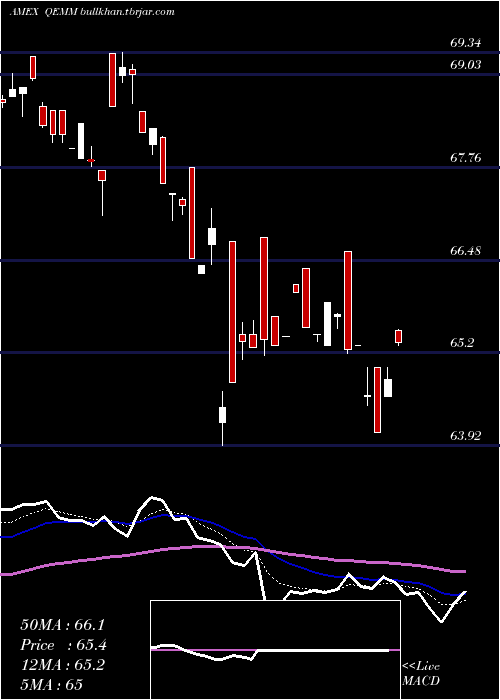Click inside the MACD inset chart box
Screen dimensions: 500x700
pos(275,650)
